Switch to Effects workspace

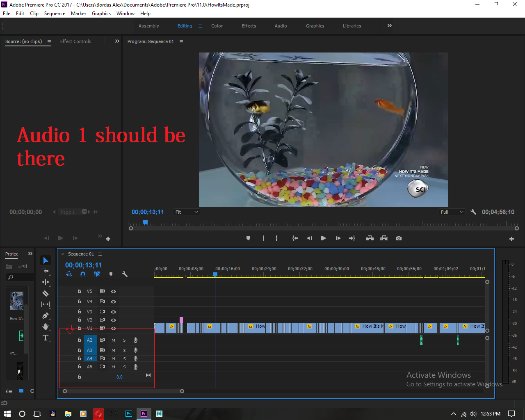(x=249, y=26)
